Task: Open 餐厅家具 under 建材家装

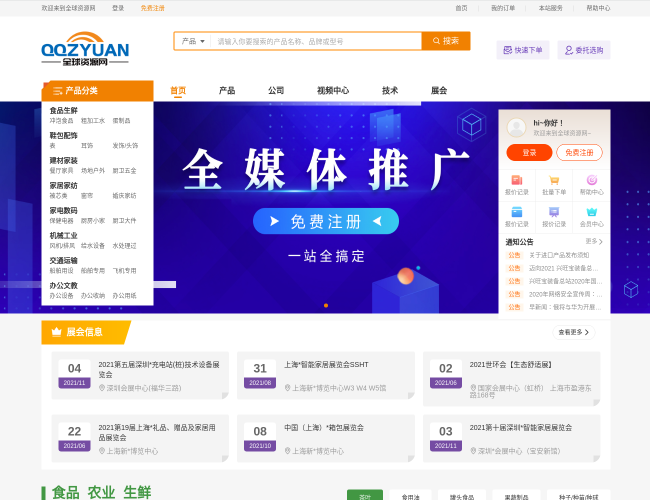Action: (x=61, y=170)
